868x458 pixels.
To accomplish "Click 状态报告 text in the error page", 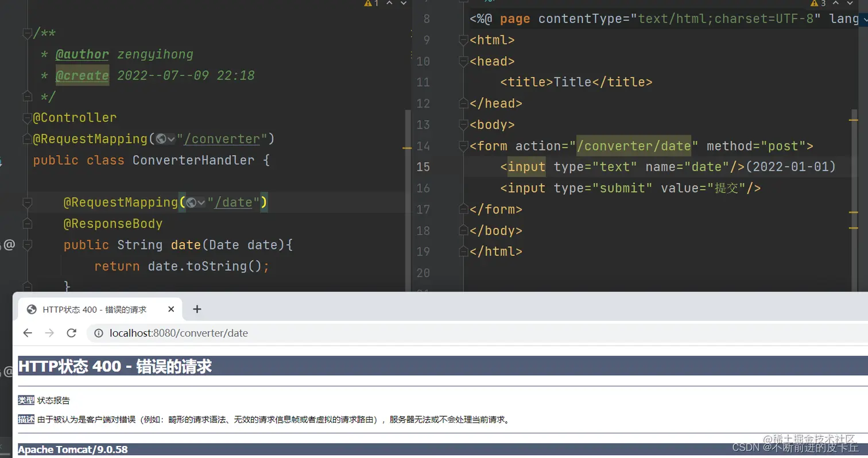I will [53, 400].
